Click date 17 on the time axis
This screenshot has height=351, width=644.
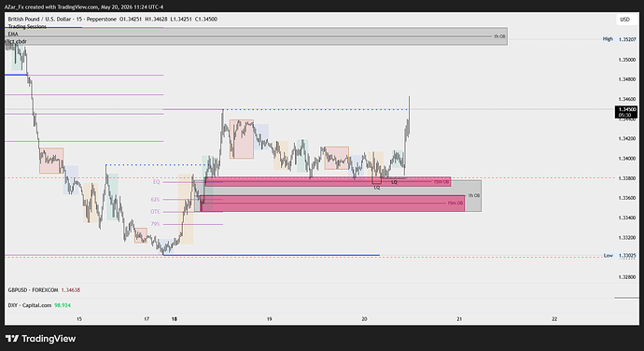coord(147,319)
